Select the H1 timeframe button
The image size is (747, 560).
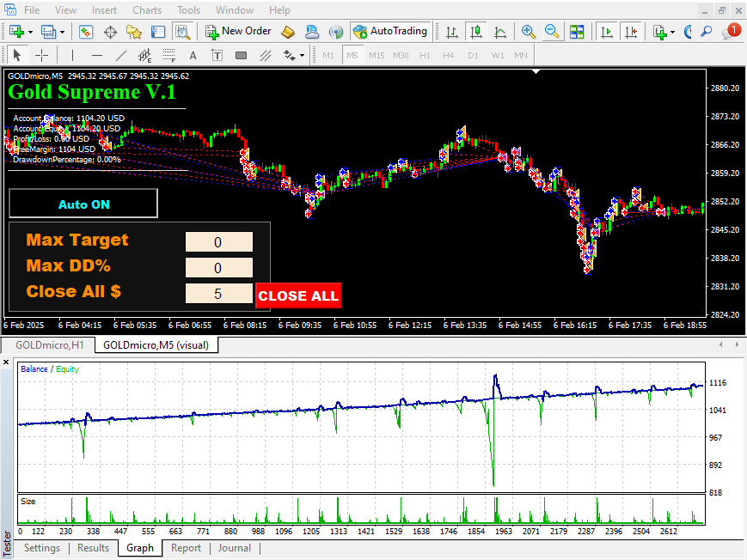click(x=425, y=55)
